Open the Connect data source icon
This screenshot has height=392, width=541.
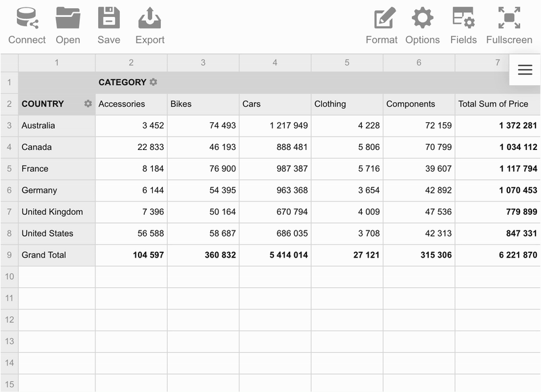coord(27,18)
